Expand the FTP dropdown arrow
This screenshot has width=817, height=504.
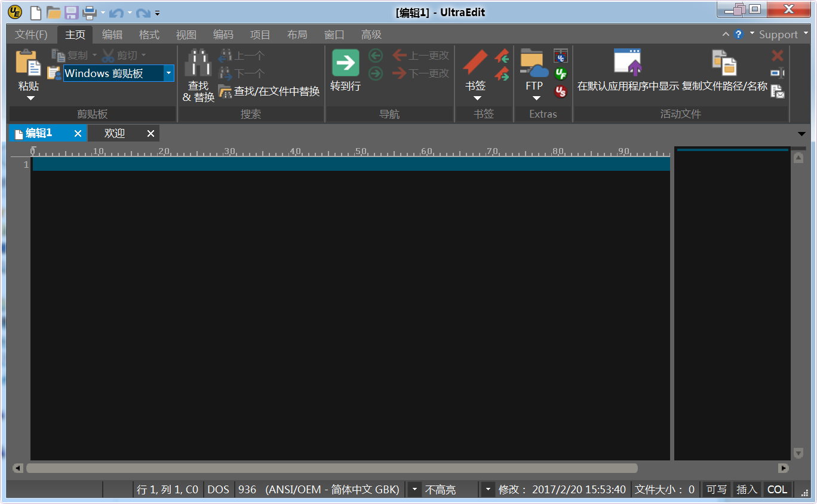coord(536,98)
